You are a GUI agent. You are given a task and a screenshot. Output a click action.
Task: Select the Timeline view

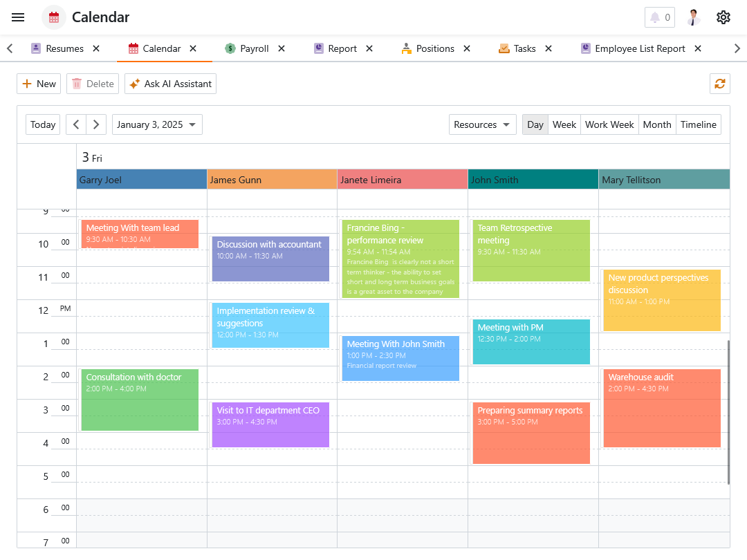coord(698,124)
